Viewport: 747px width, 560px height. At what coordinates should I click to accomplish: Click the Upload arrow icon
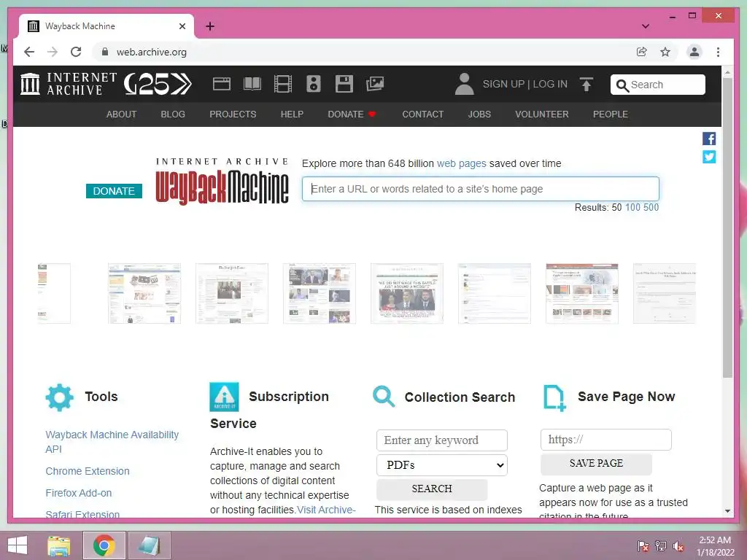pyautogui.click(x=587, y=85)
